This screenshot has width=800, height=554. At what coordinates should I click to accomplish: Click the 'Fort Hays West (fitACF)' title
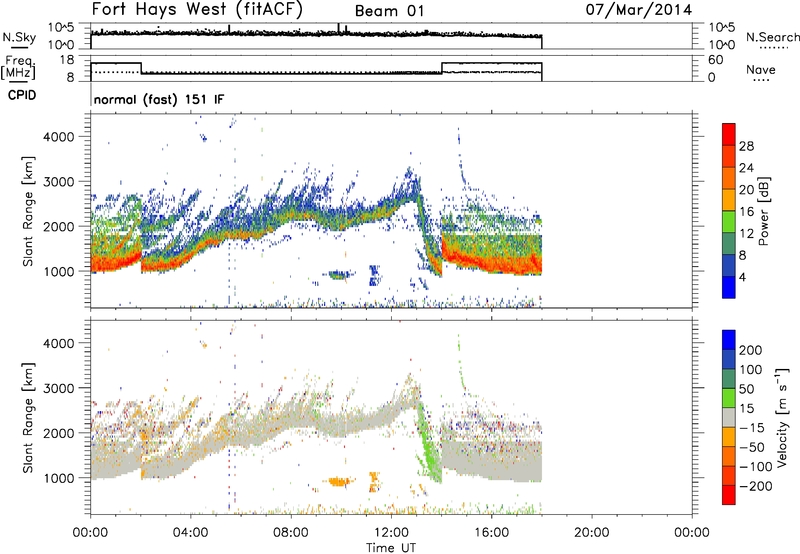[x=197, y=10]
